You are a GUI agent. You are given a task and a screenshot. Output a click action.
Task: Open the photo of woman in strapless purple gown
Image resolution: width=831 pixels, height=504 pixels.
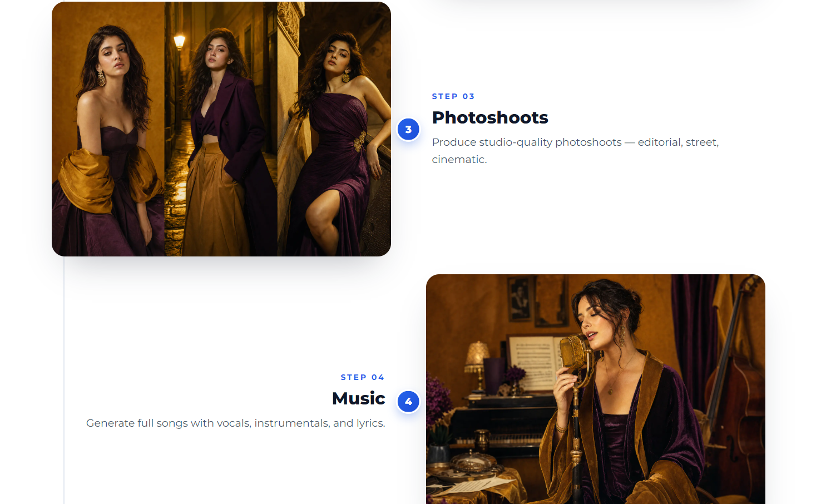click(x=334, y=129)
